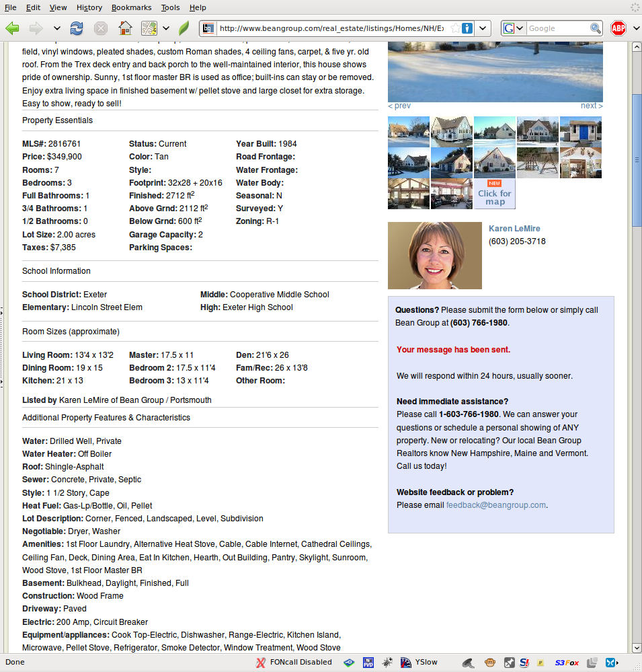Click the feedback@beangroup.com email link
This screenshot has width=642, height=672.
click(496, 505)
